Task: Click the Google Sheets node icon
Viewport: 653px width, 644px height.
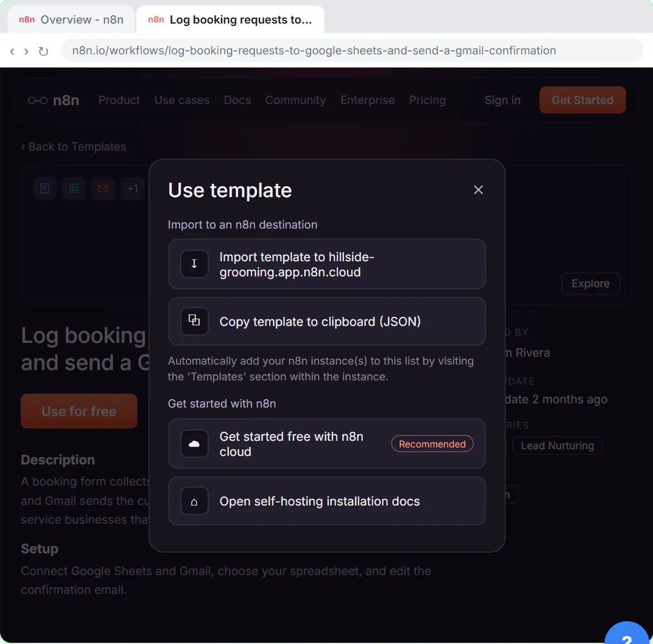Action: tap(74, 189)
